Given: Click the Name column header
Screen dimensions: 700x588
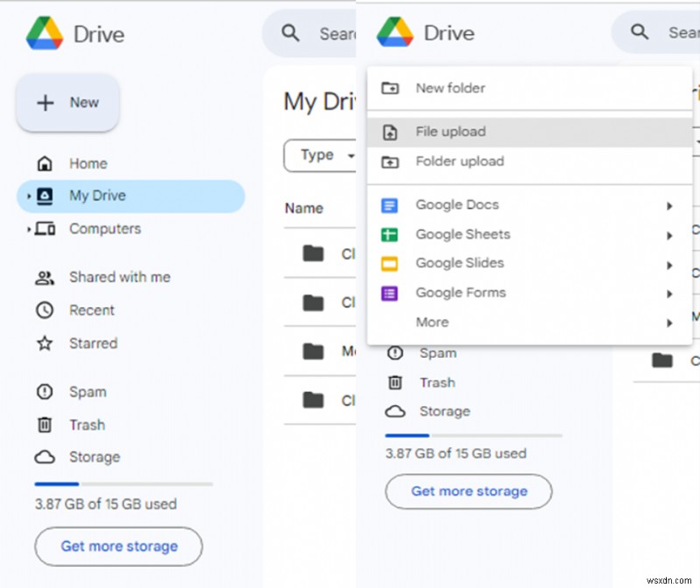Looking at the screenshot, I should (x=304, y=208).
